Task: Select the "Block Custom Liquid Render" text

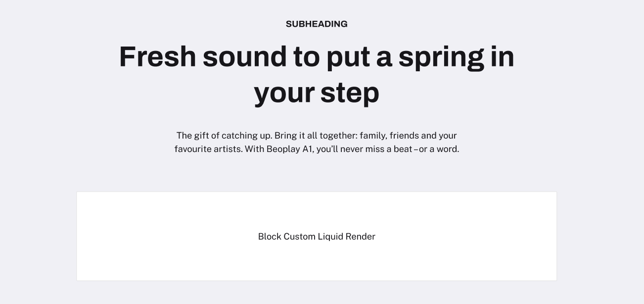Action: [x=317, y=237]
